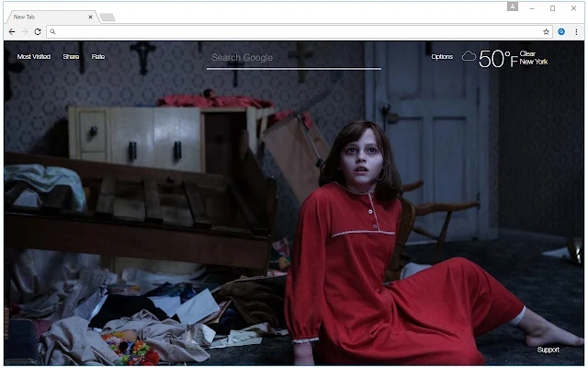Click the Share link
The width and height of the screenshot is (588, 368).
tap(71, 57)
